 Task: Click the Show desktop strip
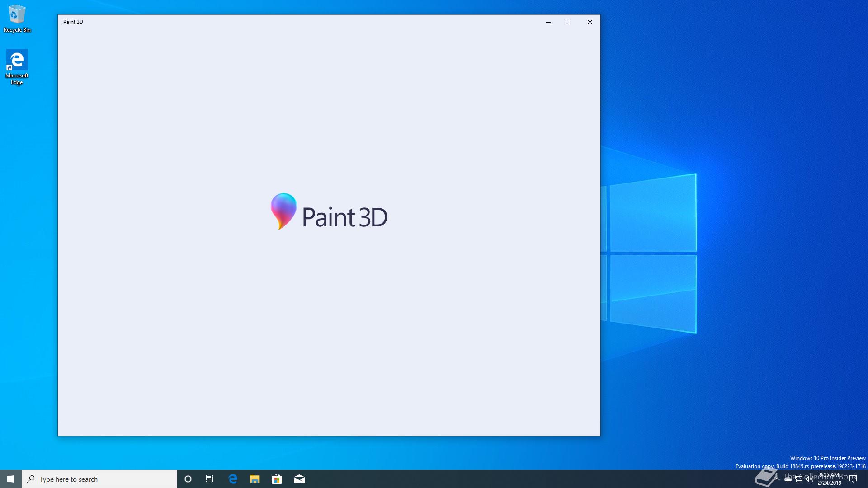tap(866, 479)
